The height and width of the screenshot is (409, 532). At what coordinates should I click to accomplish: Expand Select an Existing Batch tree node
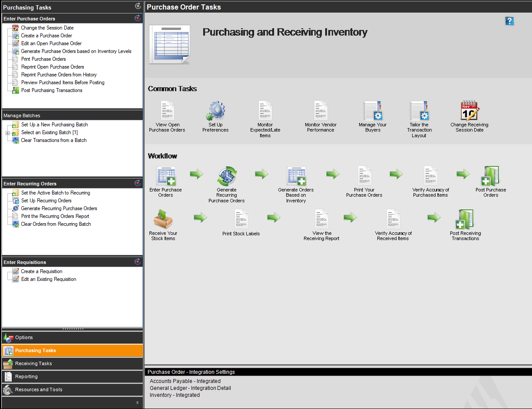pos(7,133)
